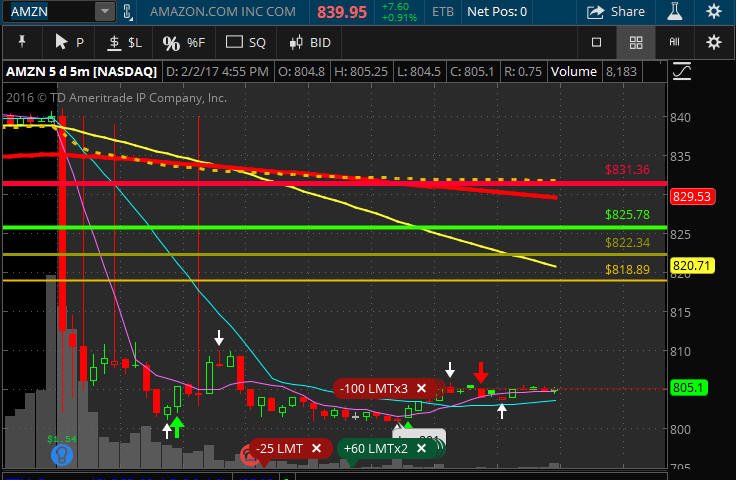Open chart settings gear icon
Image resolution: width=736 pixels, height=480 pixels.
713,43
